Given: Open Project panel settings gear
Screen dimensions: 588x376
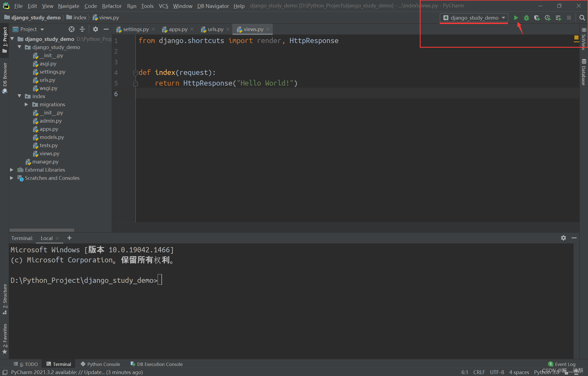Looking at the screenshot, I should [x=95, y=29].
